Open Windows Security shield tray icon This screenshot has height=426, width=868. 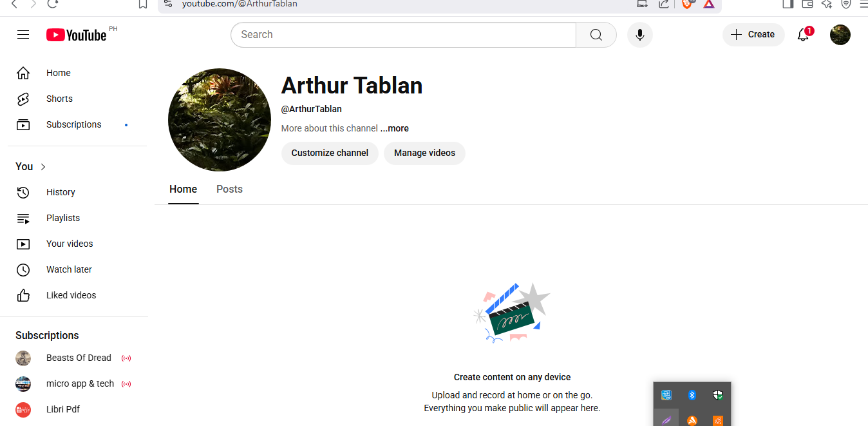click(718, 395)
